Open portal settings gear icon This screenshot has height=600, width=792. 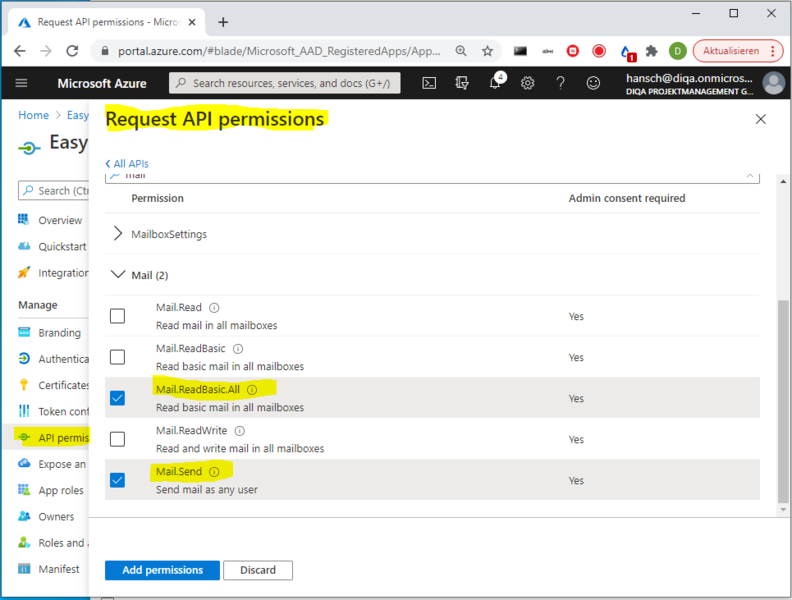pos(527,84)
